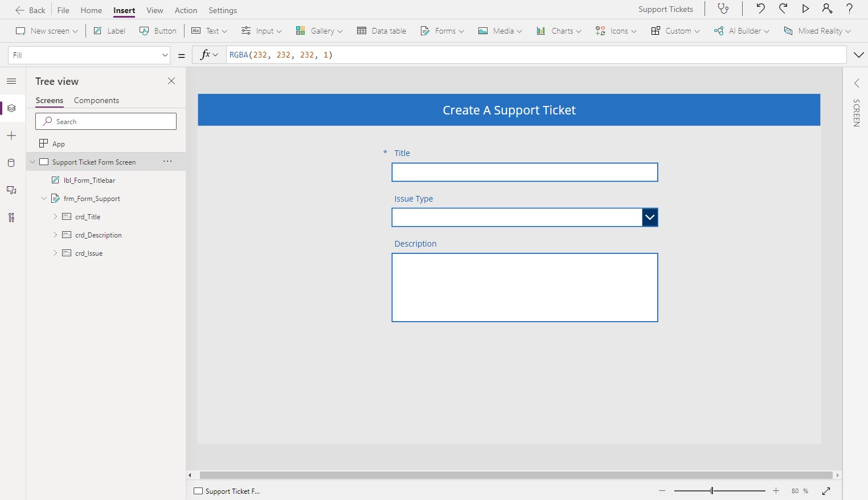
Task: Open Help with the question mark icon
Action: point(849,9)
